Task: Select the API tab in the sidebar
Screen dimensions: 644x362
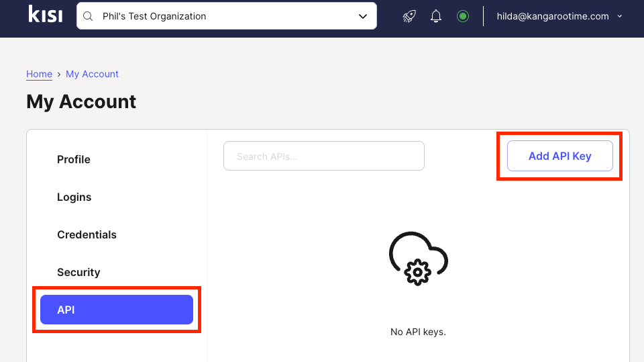Action: pos(117,310)
